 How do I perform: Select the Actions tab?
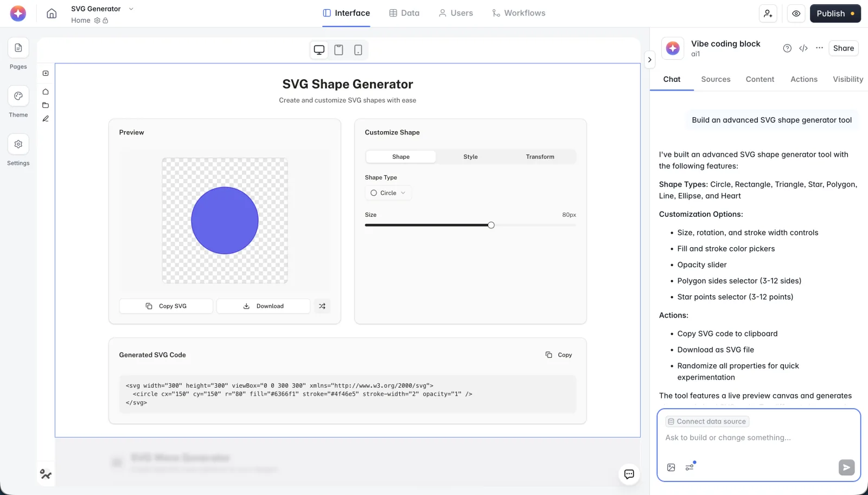coord(803,79)
